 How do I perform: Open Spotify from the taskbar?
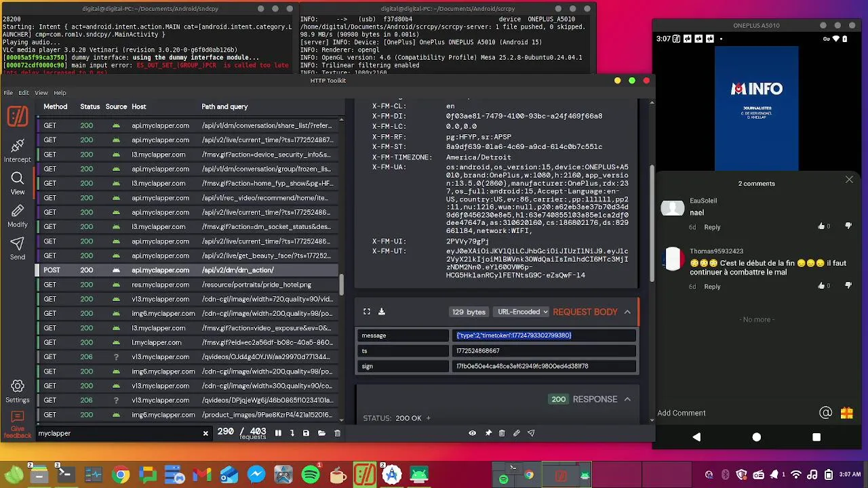tap(311, 474)
